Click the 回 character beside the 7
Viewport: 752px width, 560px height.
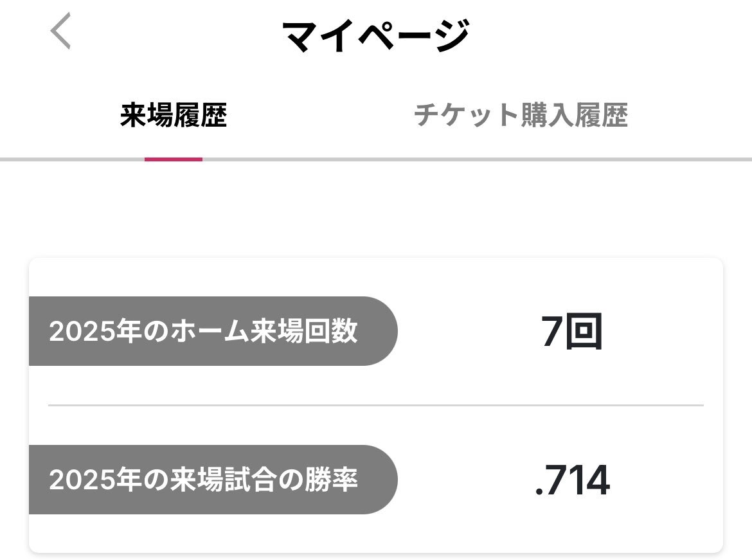[584, 332]
